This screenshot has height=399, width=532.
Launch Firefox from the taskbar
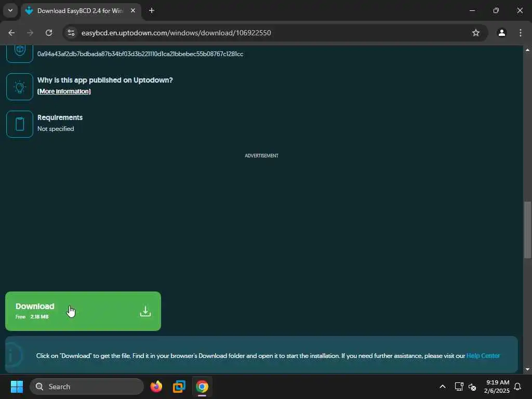coord(156,387)
